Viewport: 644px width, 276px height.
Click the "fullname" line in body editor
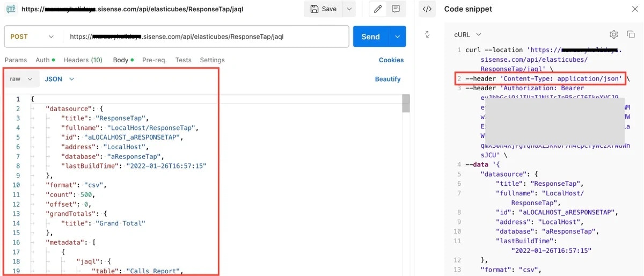(130, 128)
